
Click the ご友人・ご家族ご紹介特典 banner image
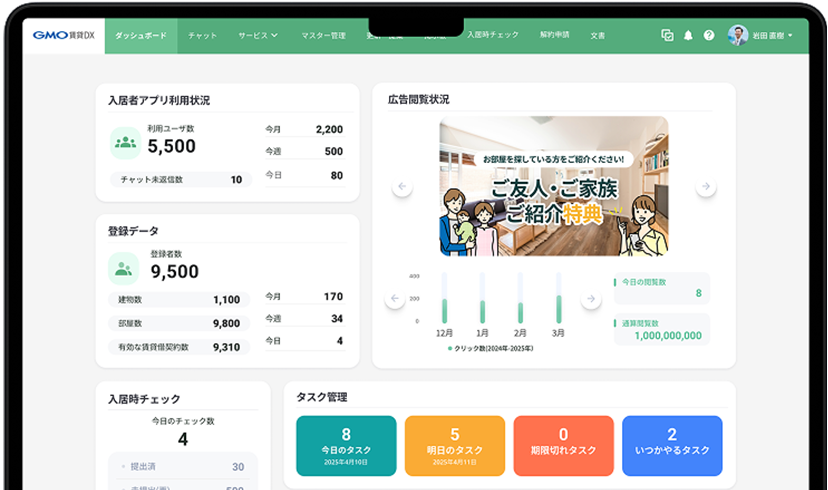point(553,187)
